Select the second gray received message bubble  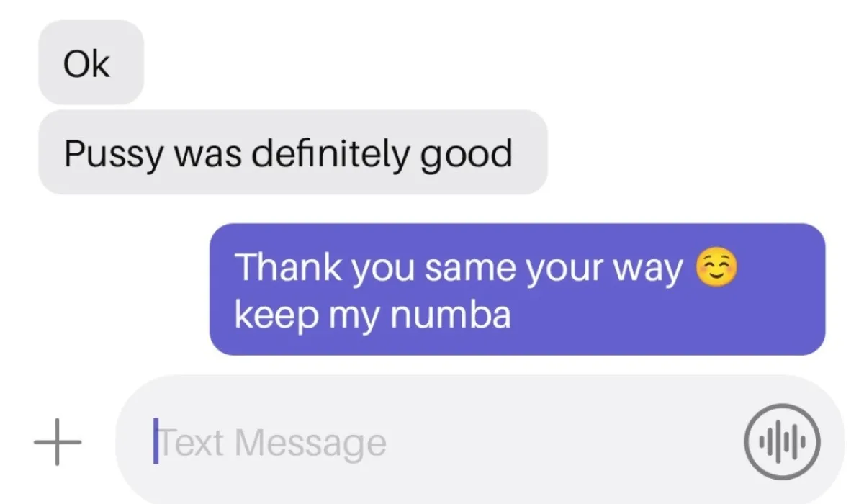pos(292,153)
